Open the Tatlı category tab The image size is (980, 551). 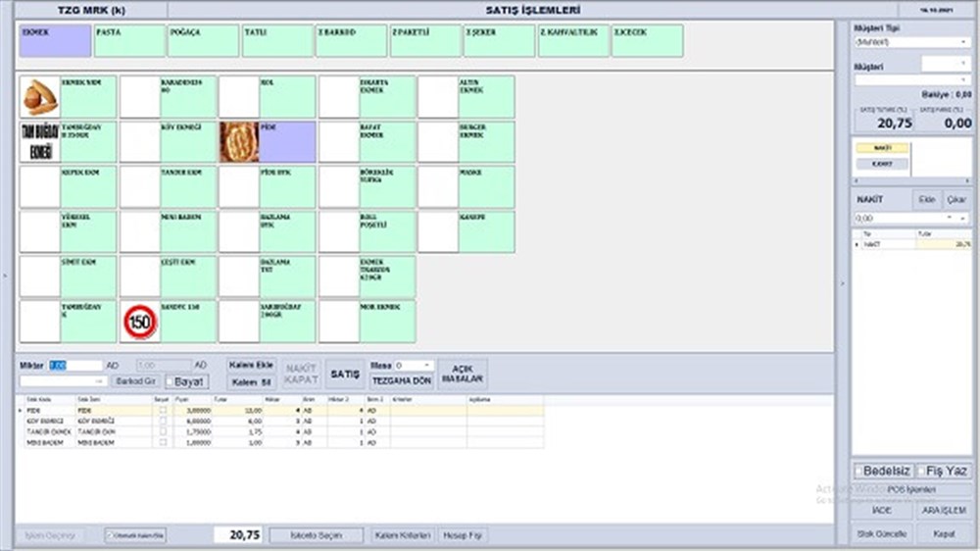point(277,41)
